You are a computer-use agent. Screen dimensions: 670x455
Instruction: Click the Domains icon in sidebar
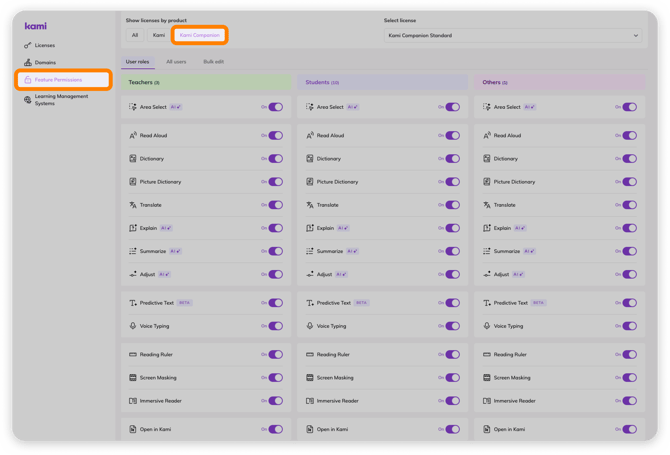[x=28, y=62]
